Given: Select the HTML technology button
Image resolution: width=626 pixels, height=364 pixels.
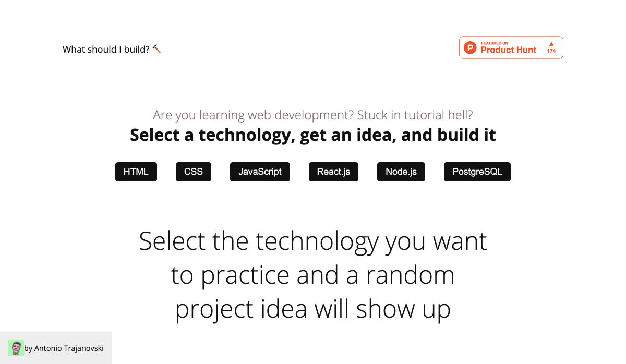Looking at the screenshot, I should tap(136, 172).
